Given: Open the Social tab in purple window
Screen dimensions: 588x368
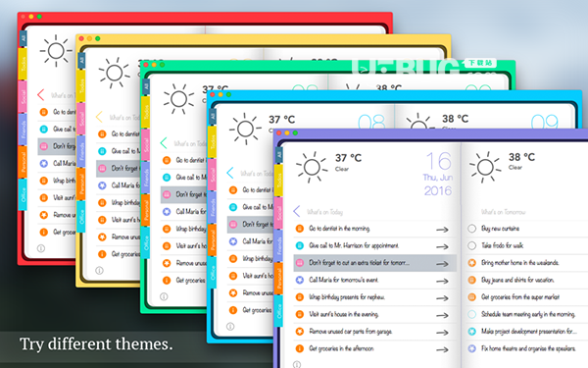Looking at the screenshot, I should tap(278, 213).
